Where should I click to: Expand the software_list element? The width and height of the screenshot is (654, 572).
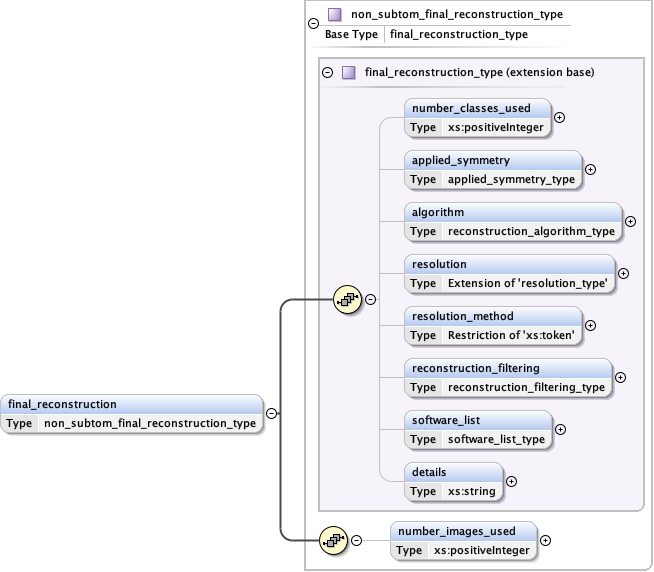tap(560, 429)
